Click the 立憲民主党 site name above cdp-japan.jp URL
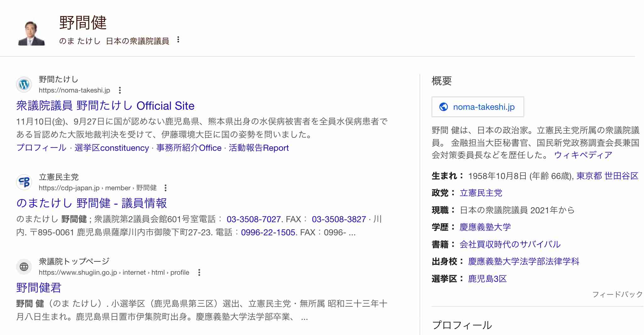This screenshot has width=644, height=335. pyautogui.click(x=59, y=177)
